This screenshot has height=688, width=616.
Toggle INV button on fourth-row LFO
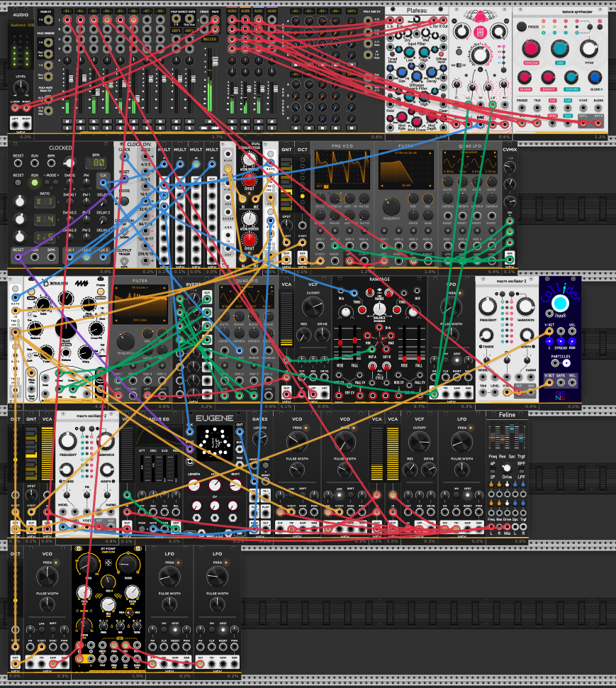456,494
